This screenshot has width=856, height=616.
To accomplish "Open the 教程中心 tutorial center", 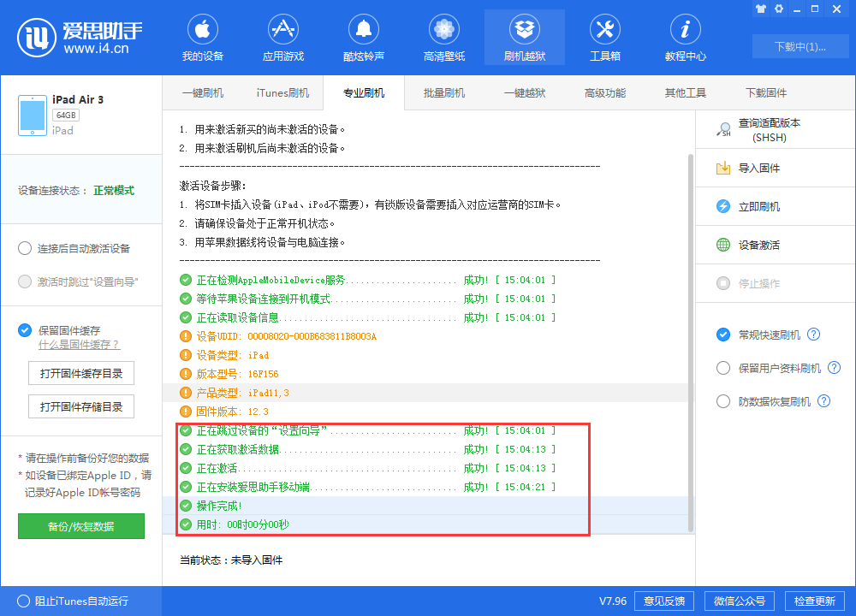I will [x=685, y=37].
